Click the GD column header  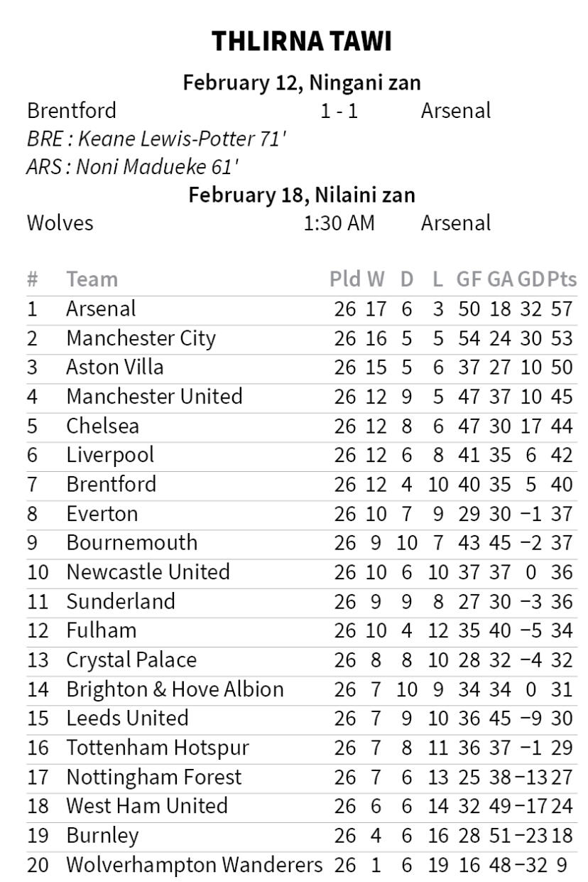point(530,279)
